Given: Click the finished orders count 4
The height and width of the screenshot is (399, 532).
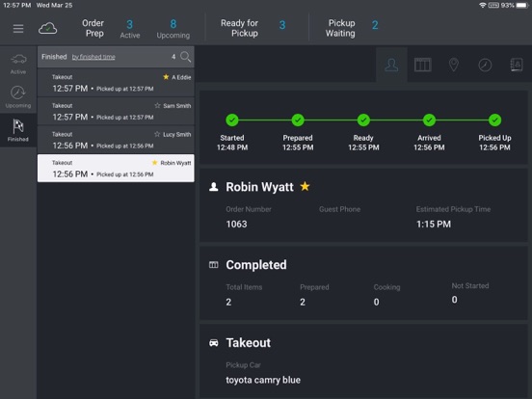Looking at the screenshot, I should coord(173,57).
